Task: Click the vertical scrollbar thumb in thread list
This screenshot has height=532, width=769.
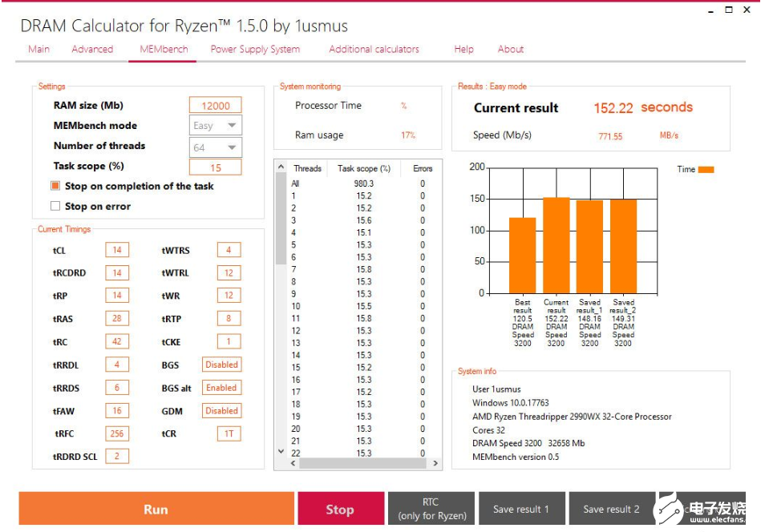Action: 281,218
